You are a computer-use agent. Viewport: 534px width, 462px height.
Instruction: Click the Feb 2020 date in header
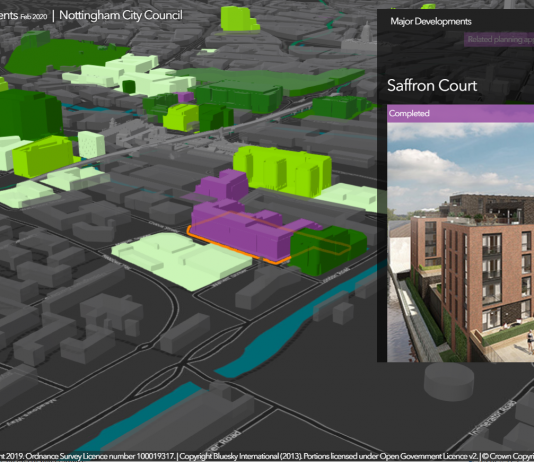[x=33, y=16]
